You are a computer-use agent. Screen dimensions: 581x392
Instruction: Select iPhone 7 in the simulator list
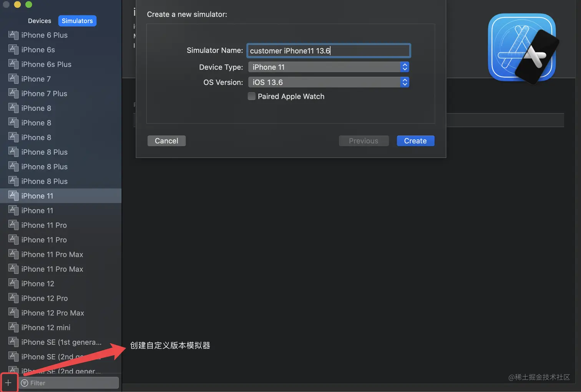(x=61, y=79)
